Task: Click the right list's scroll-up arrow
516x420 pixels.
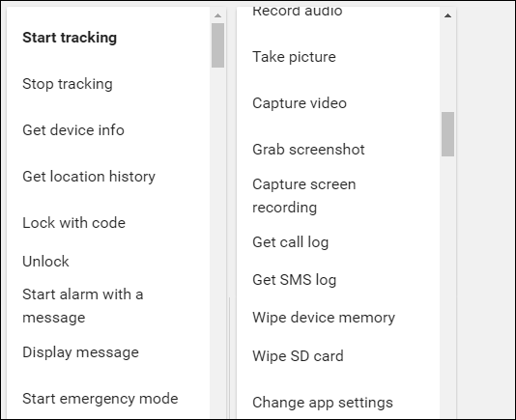Action: 447,15
